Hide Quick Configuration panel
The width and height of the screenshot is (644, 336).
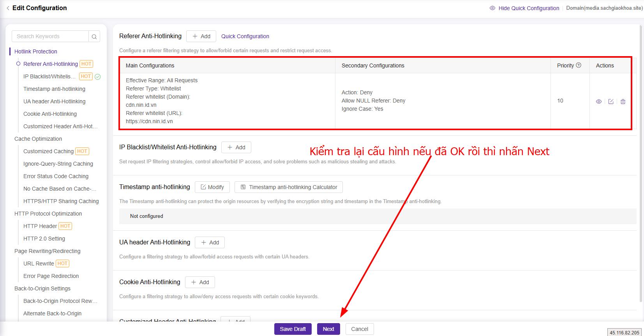point(524,8)
